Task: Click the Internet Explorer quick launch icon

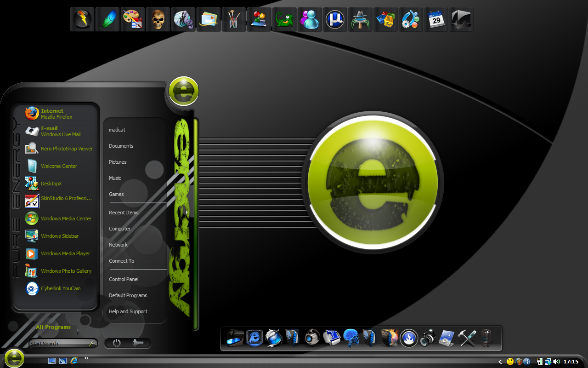Action: (74, 361)
